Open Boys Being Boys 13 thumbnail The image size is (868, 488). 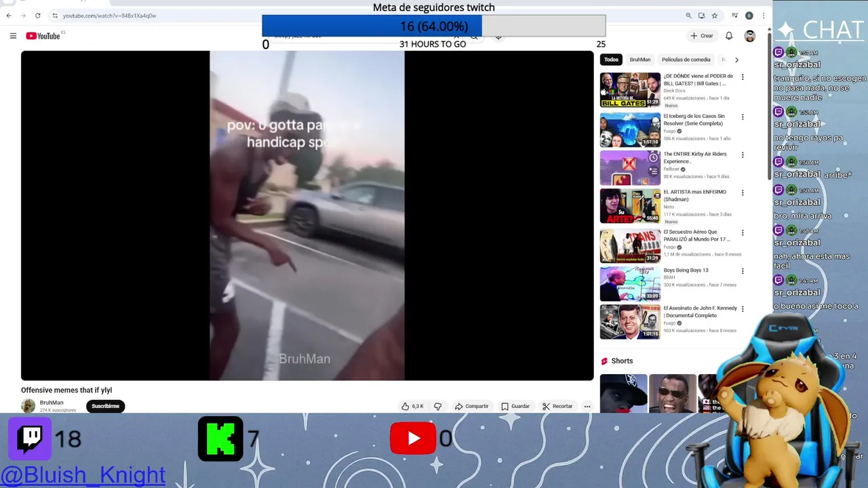(630, 283)
